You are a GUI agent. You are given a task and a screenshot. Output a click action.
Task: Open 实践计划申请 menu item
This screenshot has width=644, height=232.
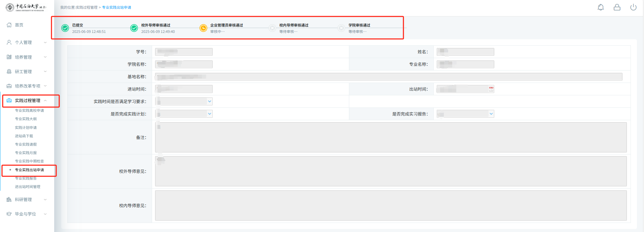coord(26,128)
